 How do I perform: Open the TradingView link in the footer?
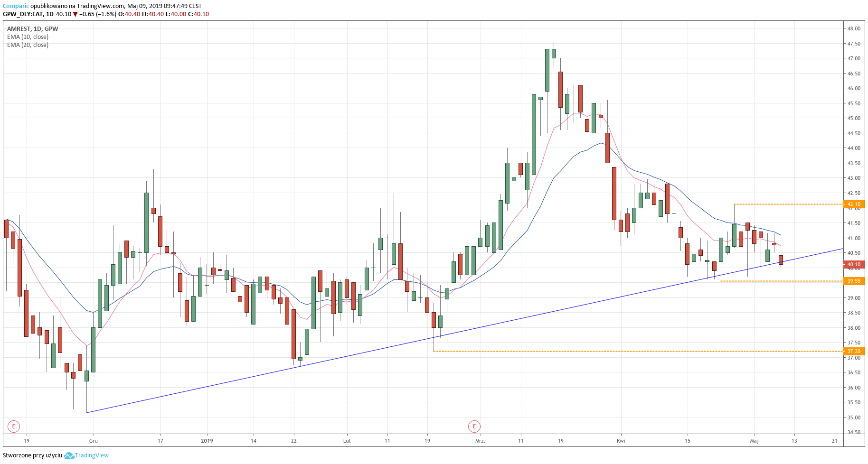(x=92, y=455)
